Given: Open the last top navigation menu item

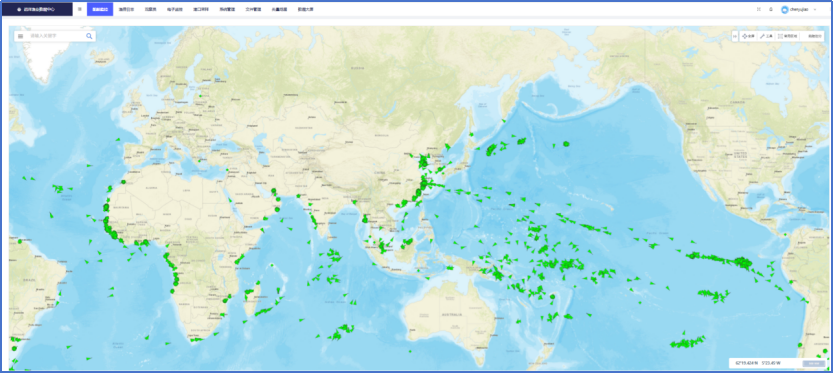Looking at the screenshot, I should (x=305, y=9).
